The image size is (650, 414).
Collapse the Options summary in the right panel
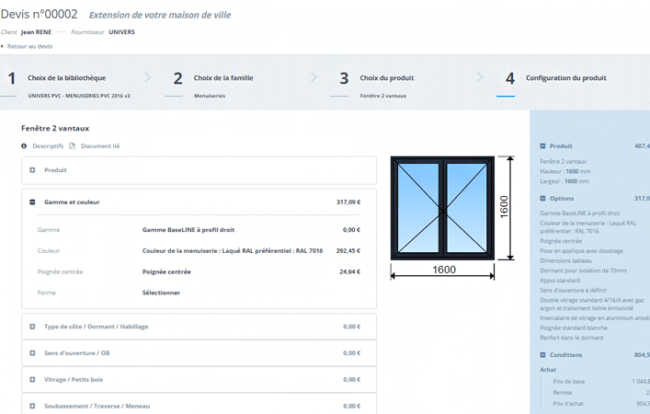[542, 198]
